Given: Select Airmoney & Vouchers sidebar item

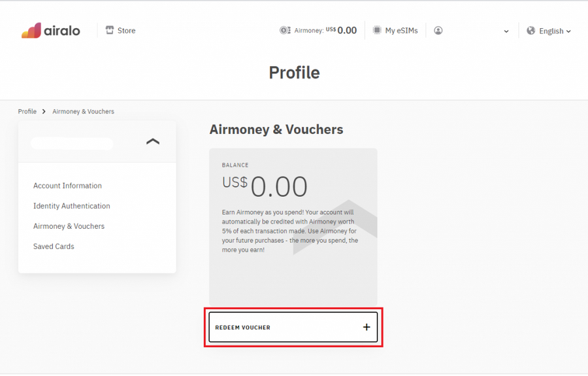Looking at the screenshot, I should click(x=69, y=226).
